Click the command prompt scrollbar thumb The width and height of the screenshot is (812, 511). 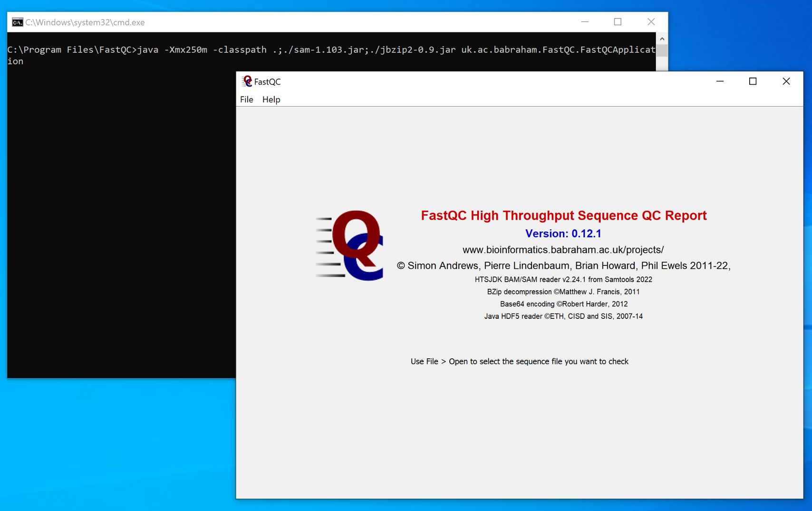662,50
